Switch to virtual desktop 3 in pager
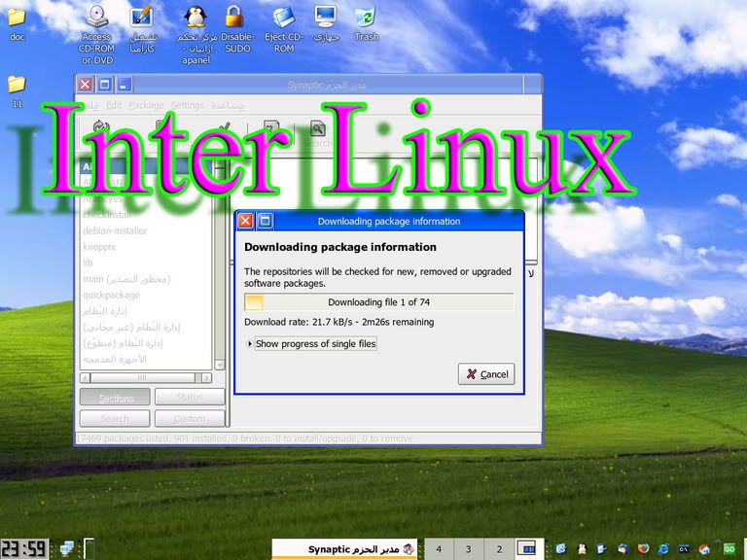The width and height of the screenshot is (747, 560). click(469, 549)
